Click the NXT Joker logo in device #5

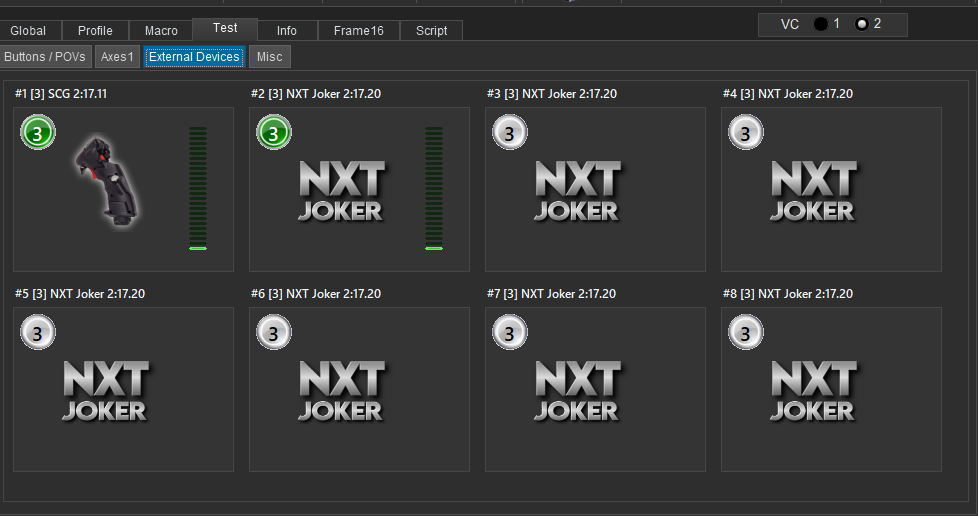[105, 390]
